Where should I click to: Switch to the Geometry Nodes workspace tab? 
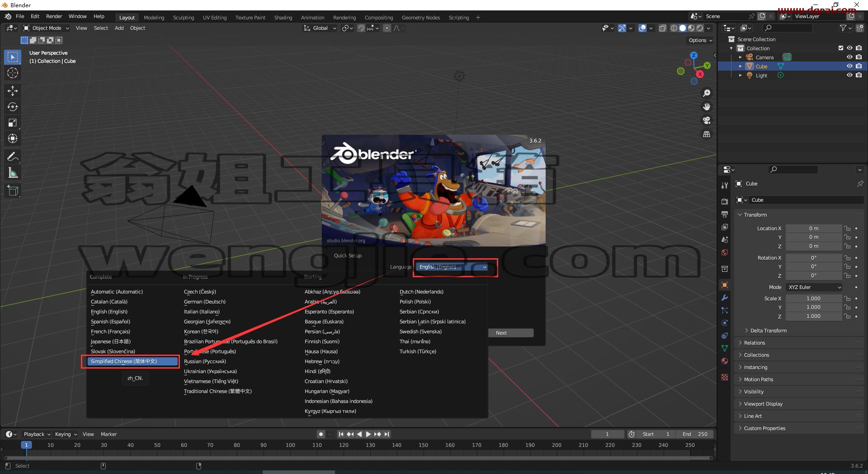[x=421, y=18]
